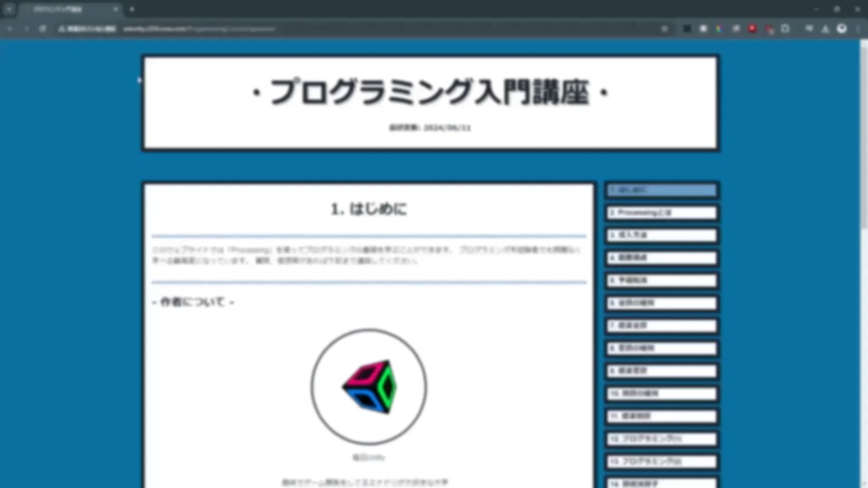Go to sidebar chapter number 11
Screen dimensions: 868x488
coord(661,416)
